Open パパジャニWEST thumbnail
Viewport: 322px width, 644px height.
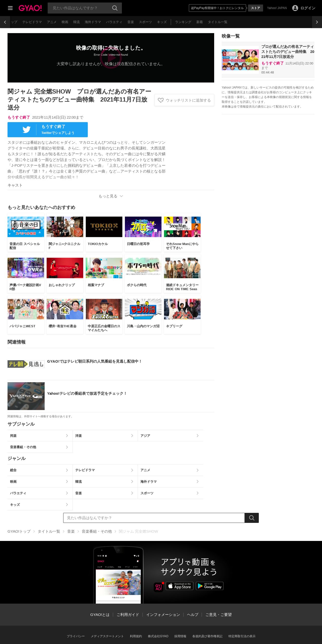26,309
